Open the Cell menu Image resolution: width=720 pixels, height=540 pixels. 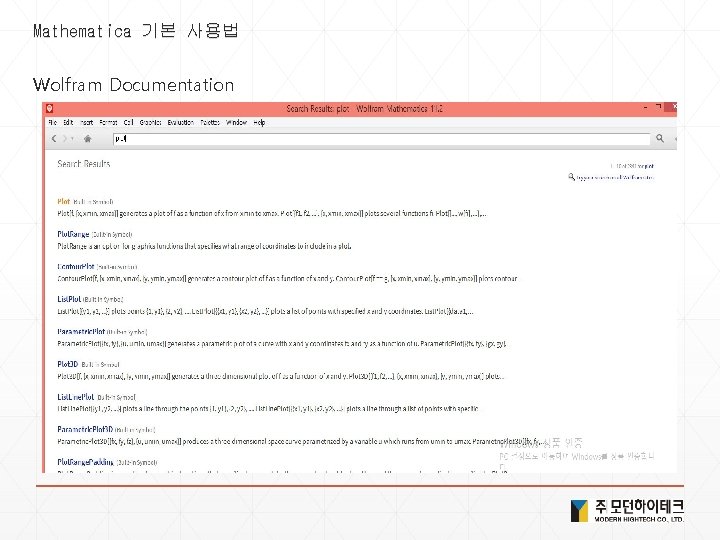coord(129,123)
